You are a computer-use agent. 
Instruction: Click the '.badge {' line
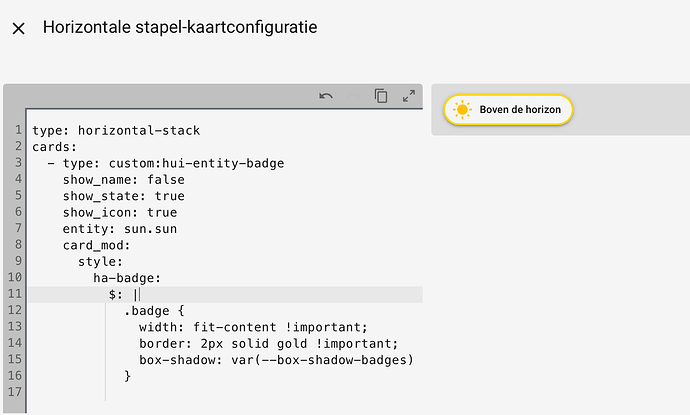[x=154, y=311]
